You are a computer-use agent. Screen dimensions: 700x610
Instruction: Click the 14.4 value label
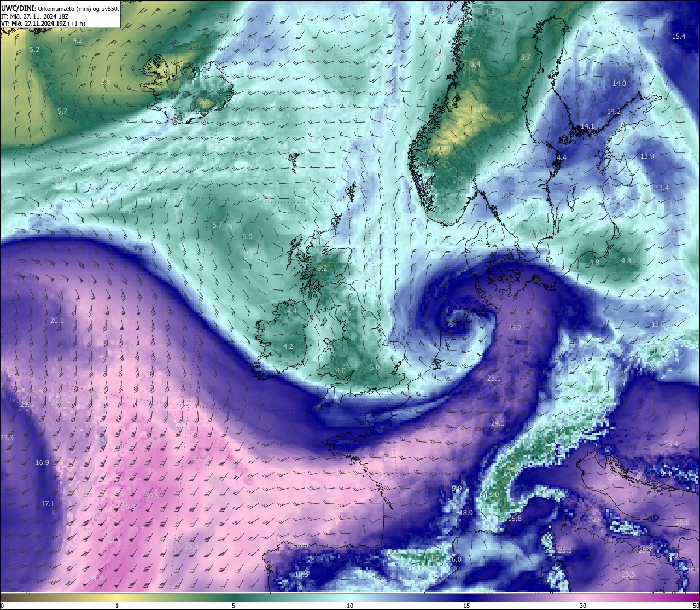(x=559, y=158)
